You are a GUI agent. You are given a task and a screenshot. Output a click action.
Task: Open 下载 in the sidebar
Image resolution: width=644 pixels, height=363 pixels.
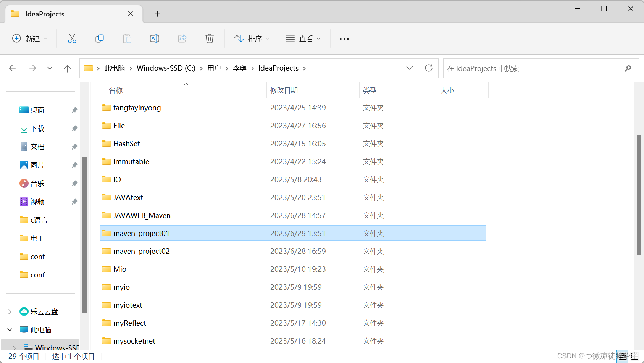[32, 129]
